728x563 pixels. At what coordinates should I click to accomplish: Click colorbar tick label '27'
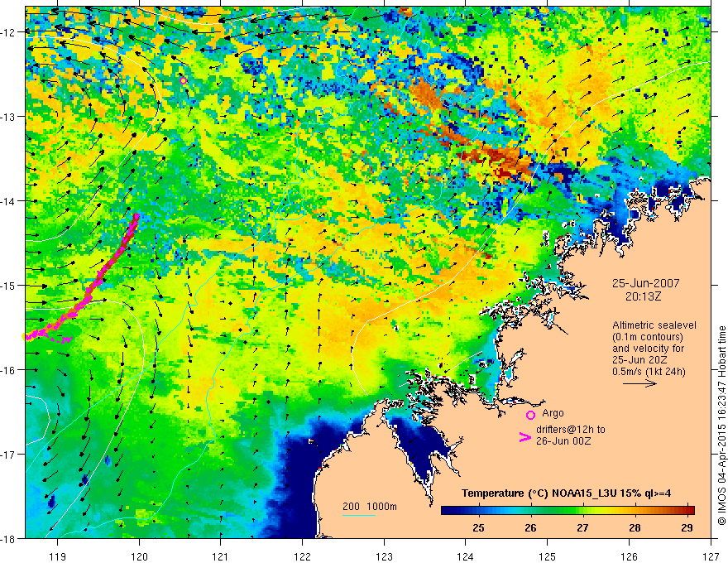(582, 527)
